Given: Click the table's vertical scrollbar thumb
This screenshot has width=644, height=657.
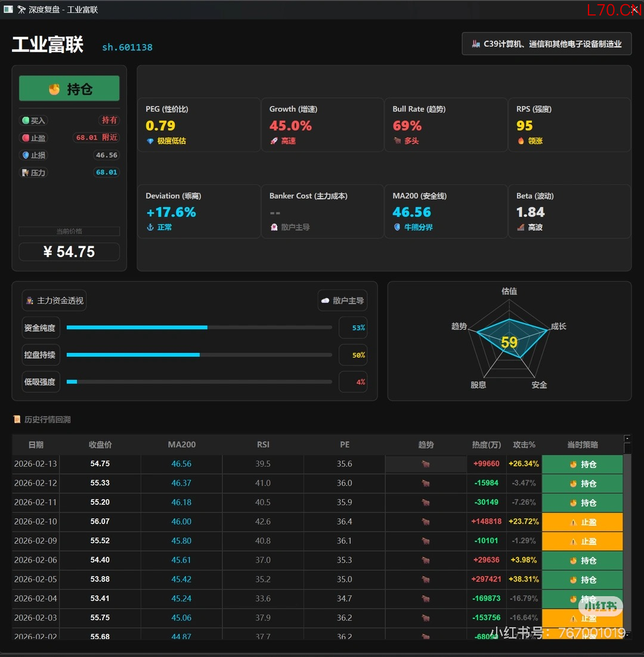Looking at the screenshot, I should click(x=627, y=448).
